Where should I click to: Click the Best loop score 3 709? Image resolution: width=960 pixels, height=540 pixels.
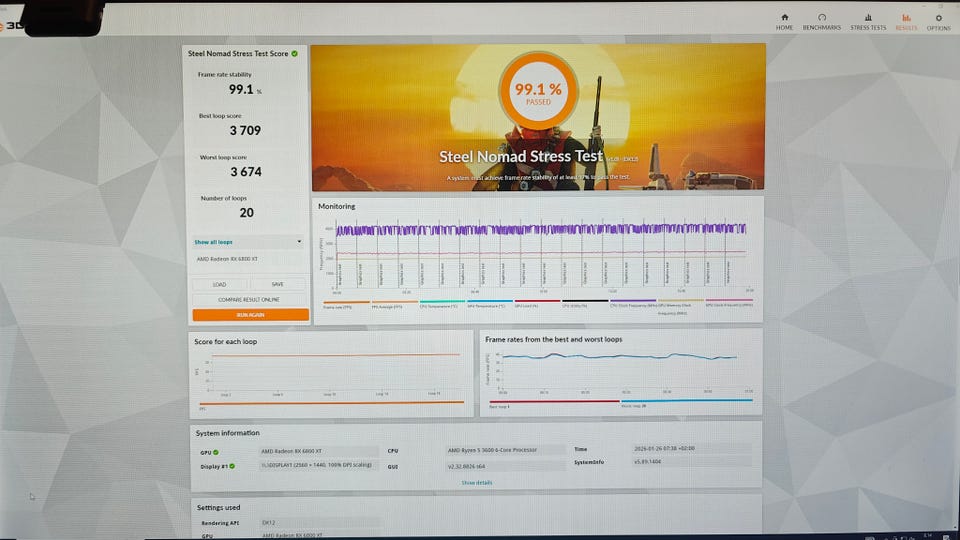pyautogui.click(x=245, y=130)
